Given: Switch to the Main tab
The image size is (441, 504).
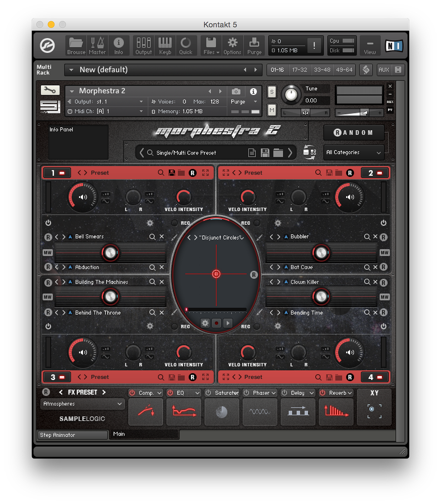Looking at the screenshot, I should point(144,434).
